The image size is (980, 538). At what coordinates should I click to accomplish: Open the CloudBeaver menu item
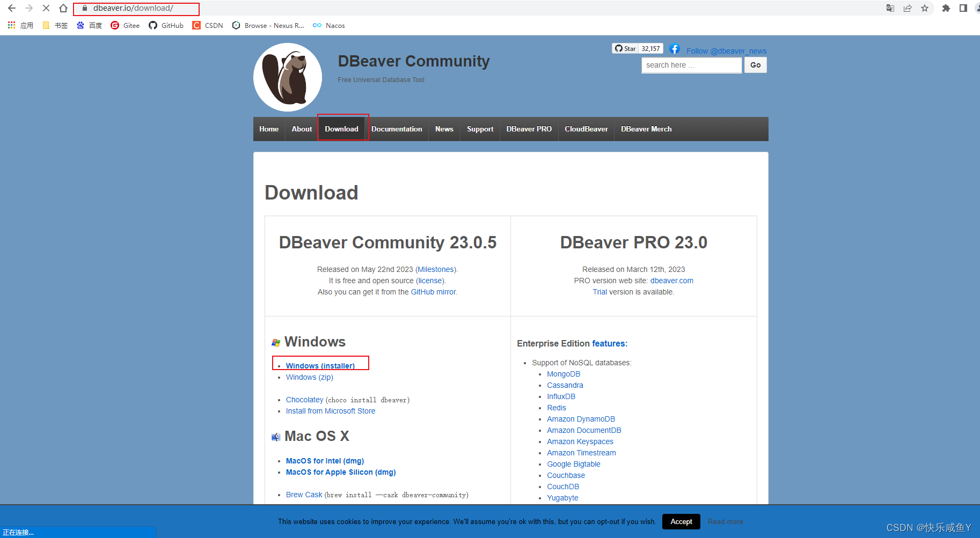click(x=586, y=129)
